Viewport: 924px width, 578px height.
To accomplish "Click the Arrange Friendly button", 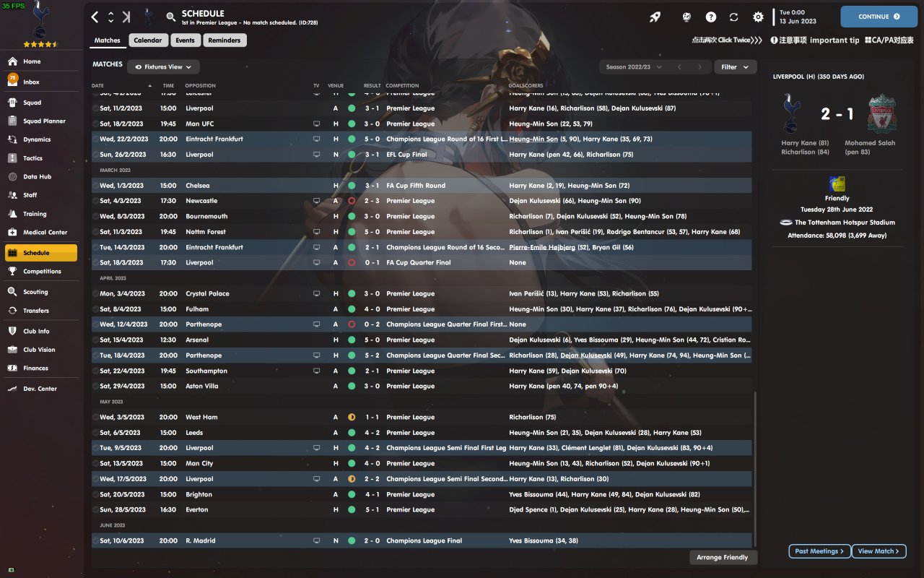I will tap(723, 558).
